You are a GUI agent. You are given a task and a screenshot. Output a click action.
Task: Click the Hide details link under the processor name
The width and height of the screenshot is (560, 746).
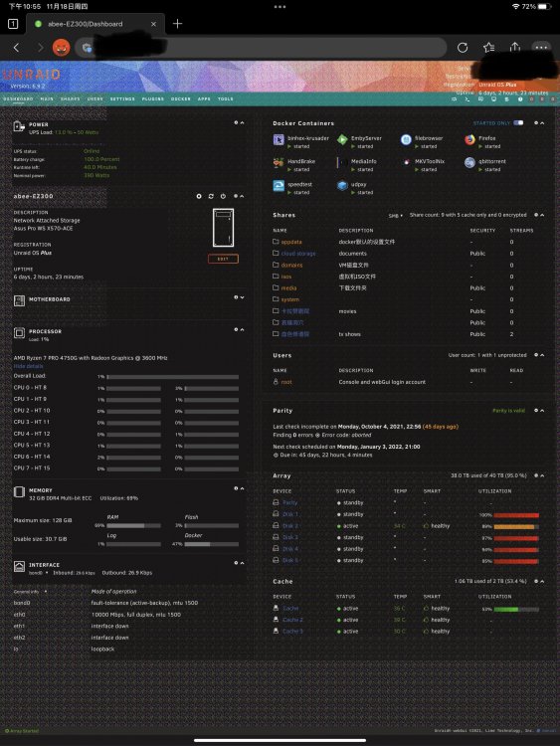(x=28, y=366)
